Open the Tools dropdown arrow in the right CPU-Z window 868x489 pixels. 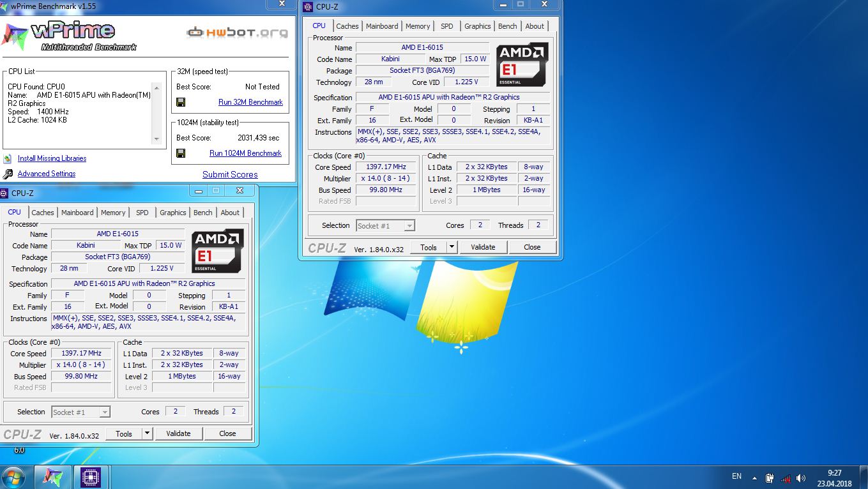coord(452,247)
